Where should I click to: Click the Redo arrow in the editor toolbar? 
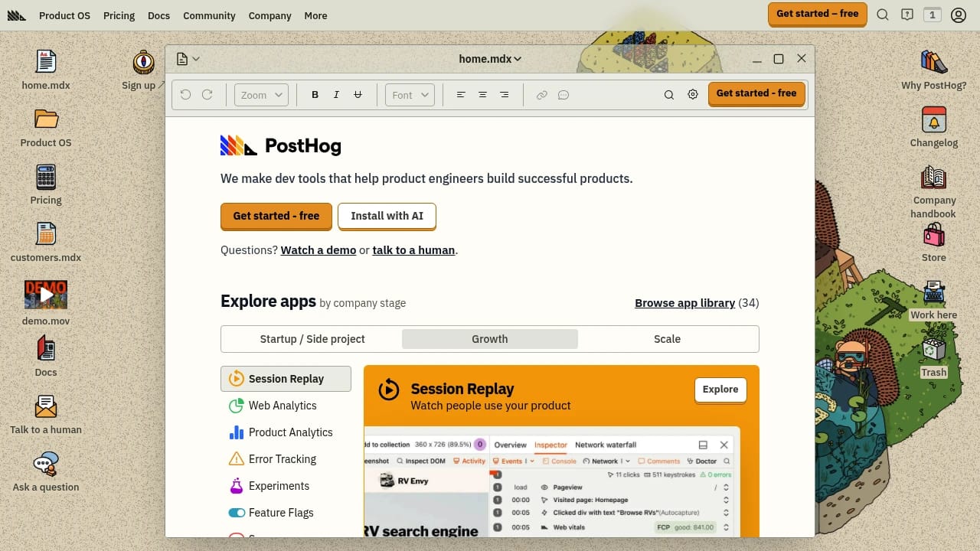[207, 94]
